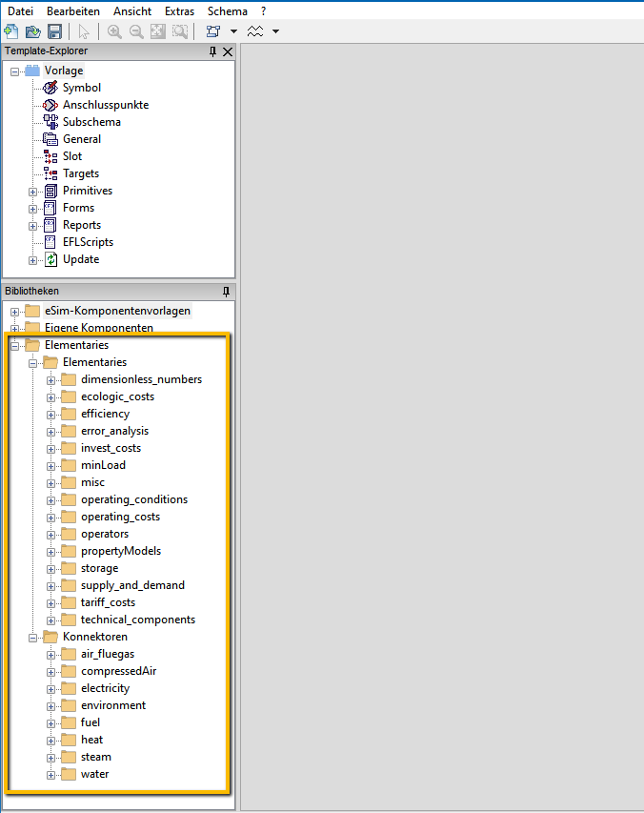This screenshot has width=644, height=813.
Task: Open the Schema menu
Action: point(228,10)
